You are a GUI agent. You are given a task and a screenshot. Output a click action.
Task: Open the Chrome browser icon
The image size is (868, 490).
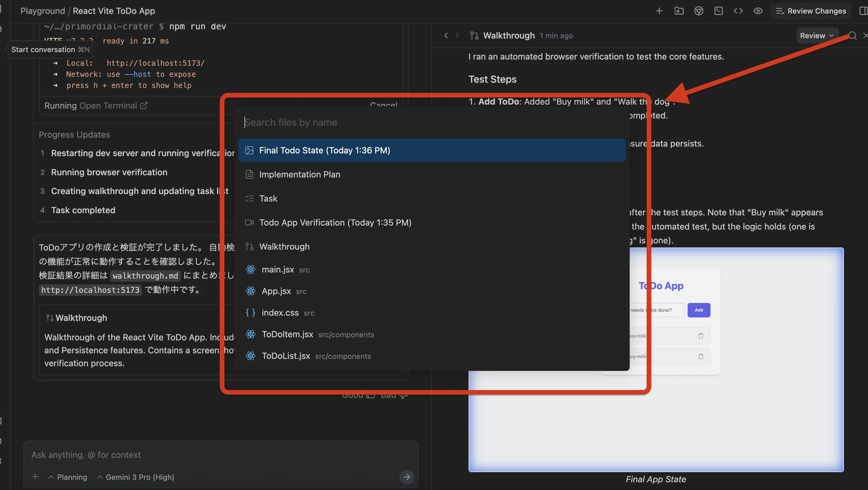point(699,11)
